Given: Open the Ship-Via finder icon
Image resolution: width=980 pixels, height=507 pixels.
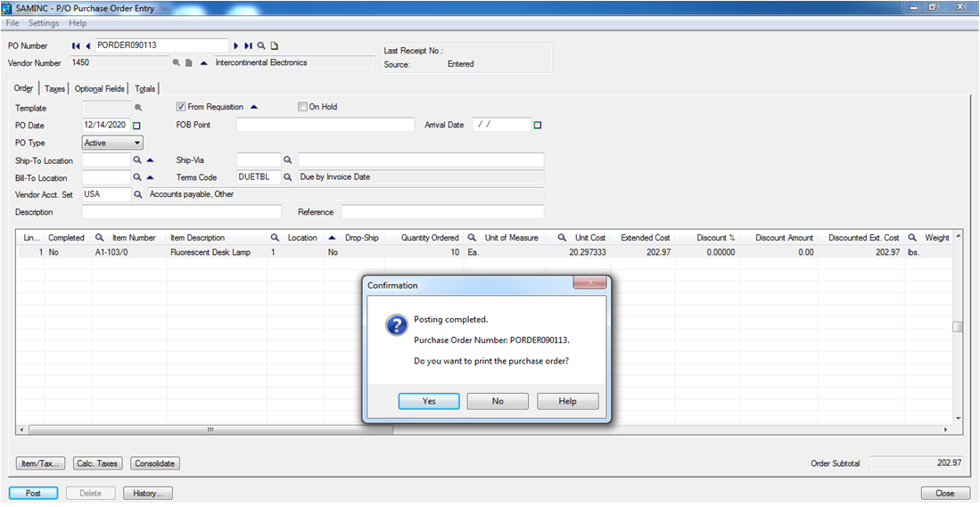Looking at the screenshot, I should (288, 160).
